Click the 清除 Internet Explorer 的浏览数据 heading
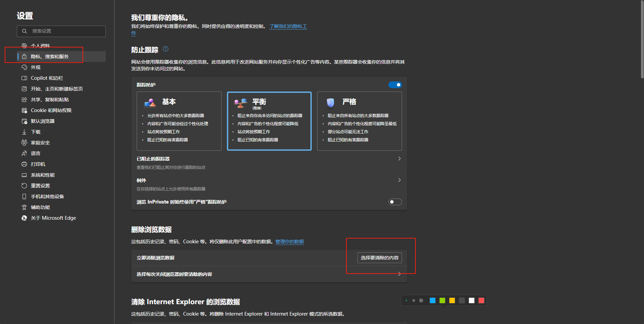This screenshot has height=324, width=644. (185, 302)
